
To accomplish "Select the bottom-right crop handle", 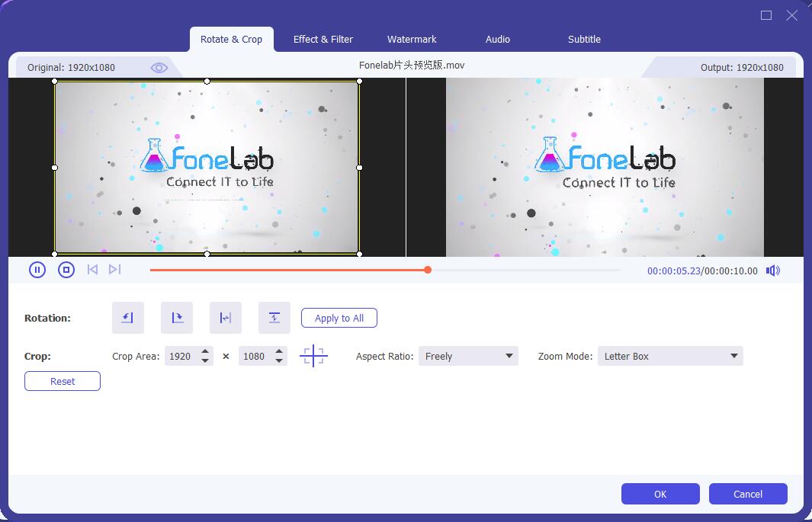I will pyautogui.click(x=359, y=254).
